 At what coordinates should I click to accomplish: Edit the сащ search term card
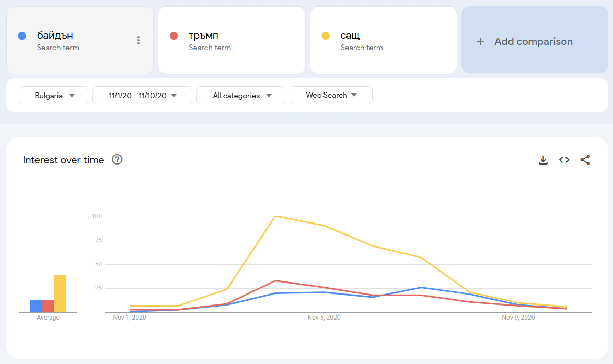tap(383, 40)
